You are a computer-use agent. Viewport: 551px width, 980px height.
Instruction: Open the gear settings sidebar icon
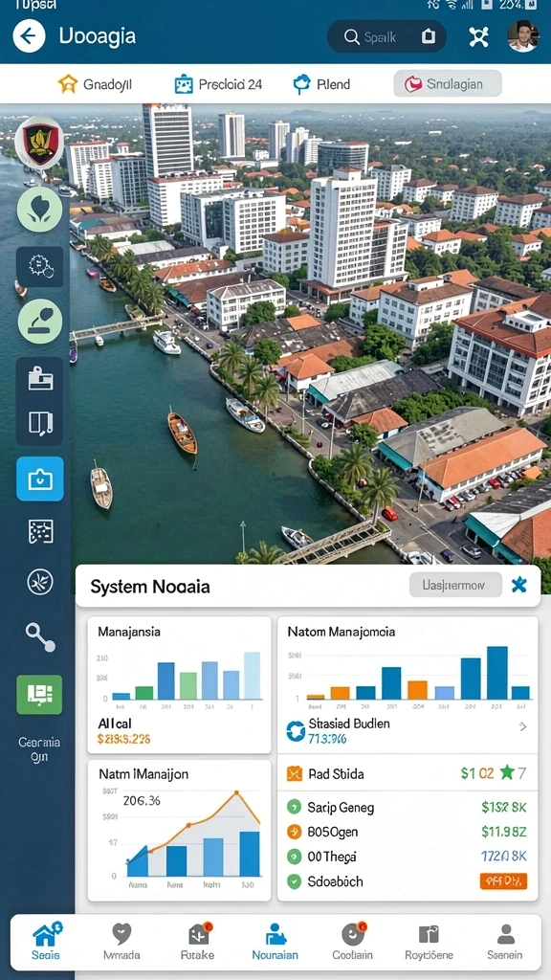point(40,267)
